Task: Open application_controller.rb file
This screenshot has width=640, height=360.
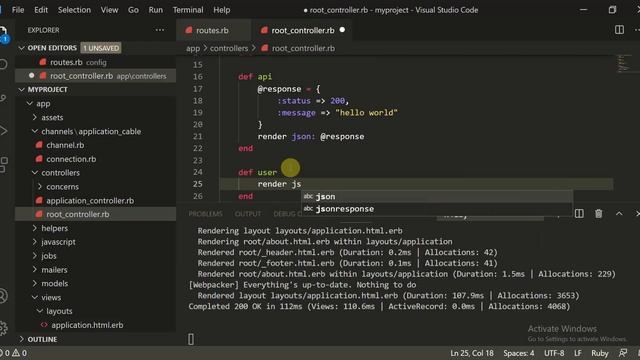Action: [x=96, y=200]
